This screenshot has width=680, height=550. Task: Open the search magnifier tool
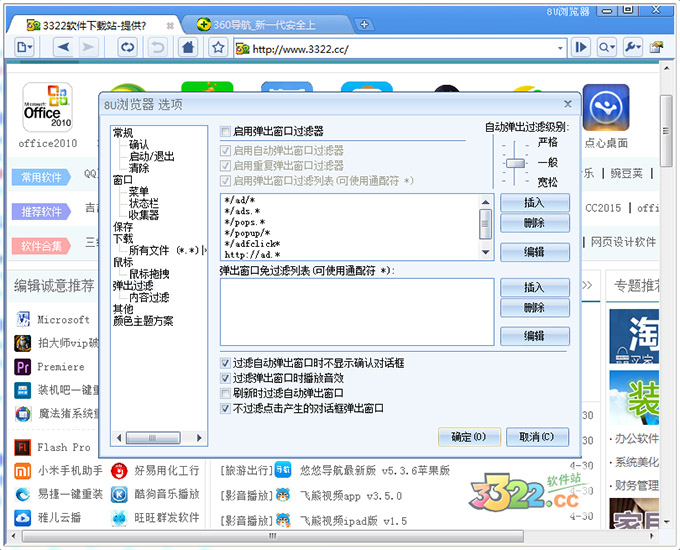tap(606, 47)
